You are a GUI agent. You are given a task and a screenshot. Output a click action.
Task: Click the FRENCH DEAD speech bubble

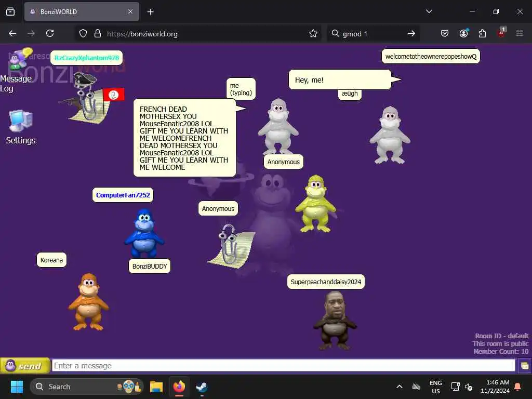pos(184,138)
